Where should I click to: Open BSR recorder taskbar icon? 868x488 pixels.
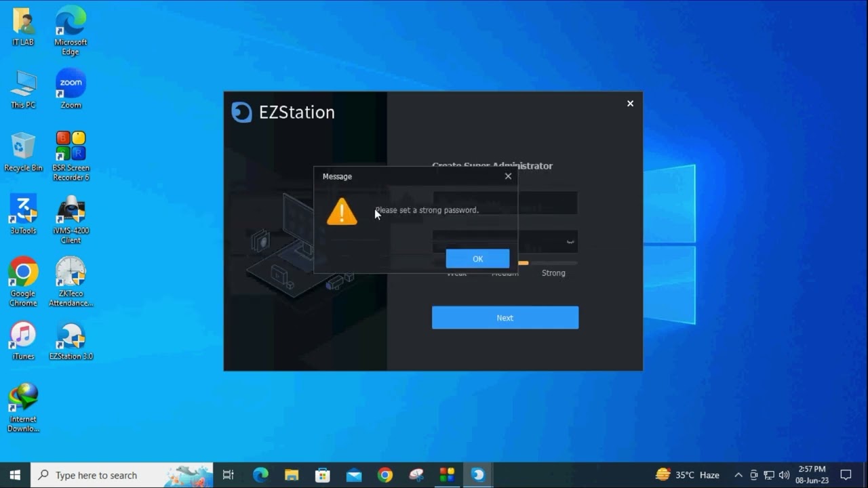447,474
